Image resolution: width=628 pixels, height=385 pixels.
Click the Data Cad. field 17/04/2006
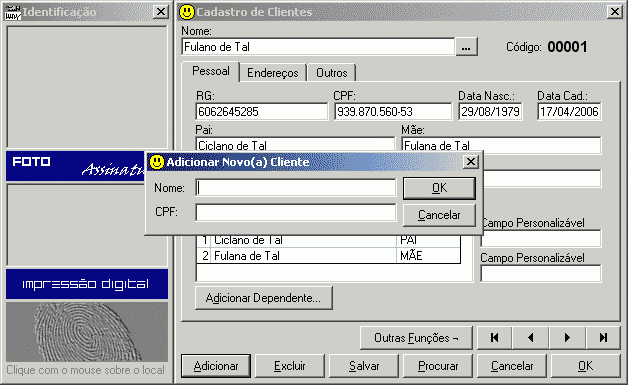[569, 112]
